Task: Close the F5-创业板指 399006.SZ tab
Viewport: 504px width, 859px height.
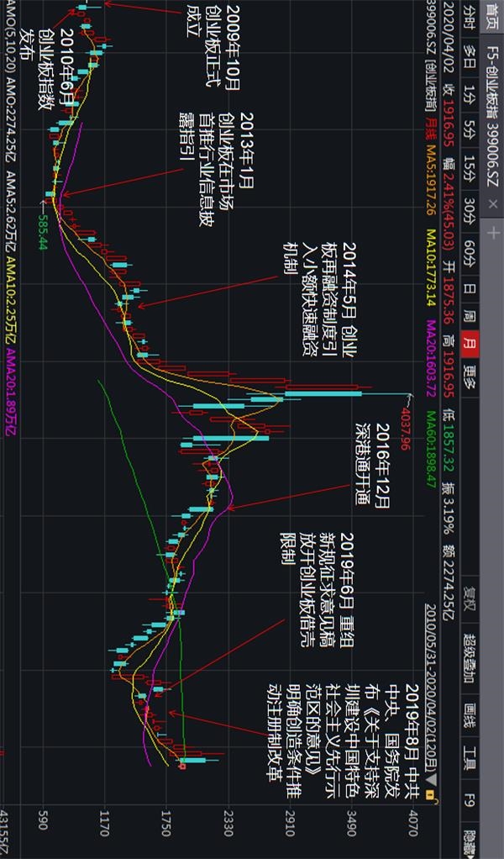Action: pos(492,203)
